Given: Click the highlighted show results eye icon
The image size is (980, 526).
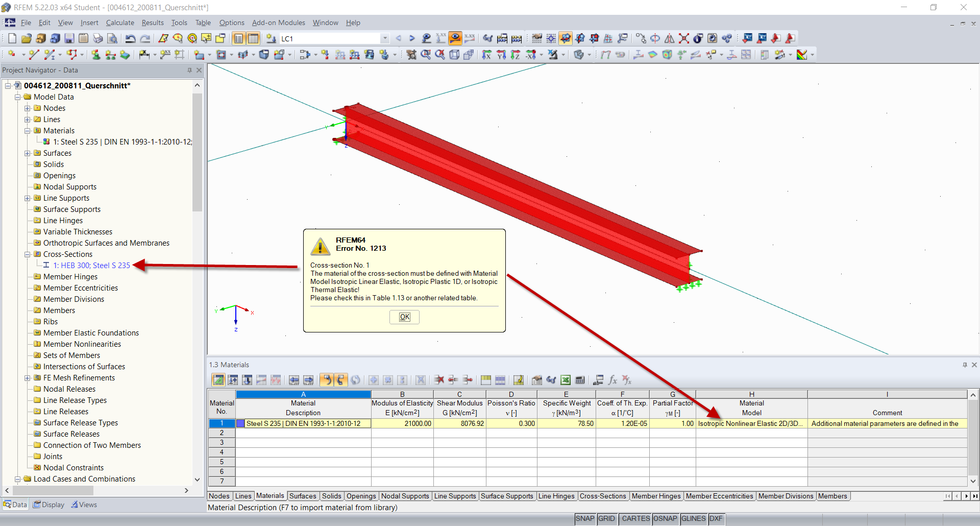Looking at the screenshot, I should [x=455, y=38].
